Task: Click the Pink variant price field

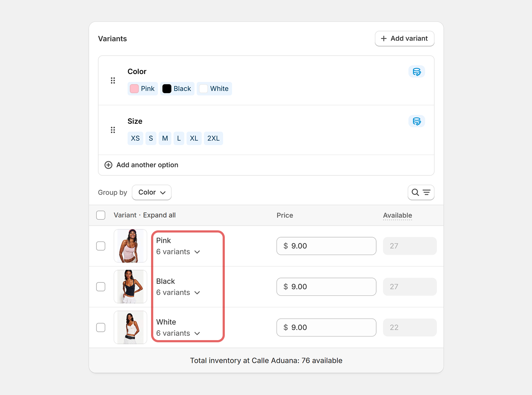Action: click(326, 246)
